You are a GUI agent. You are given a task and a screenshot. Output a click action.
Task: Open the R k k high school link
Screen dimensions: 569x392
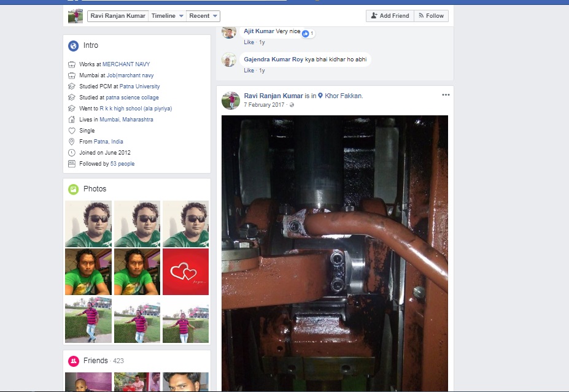coord(136,109)
